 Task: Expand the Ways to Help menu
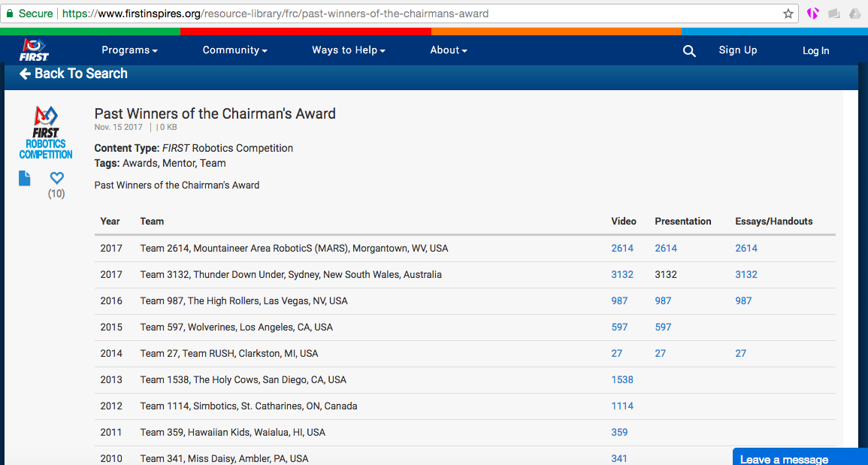(x=348, y=50)
